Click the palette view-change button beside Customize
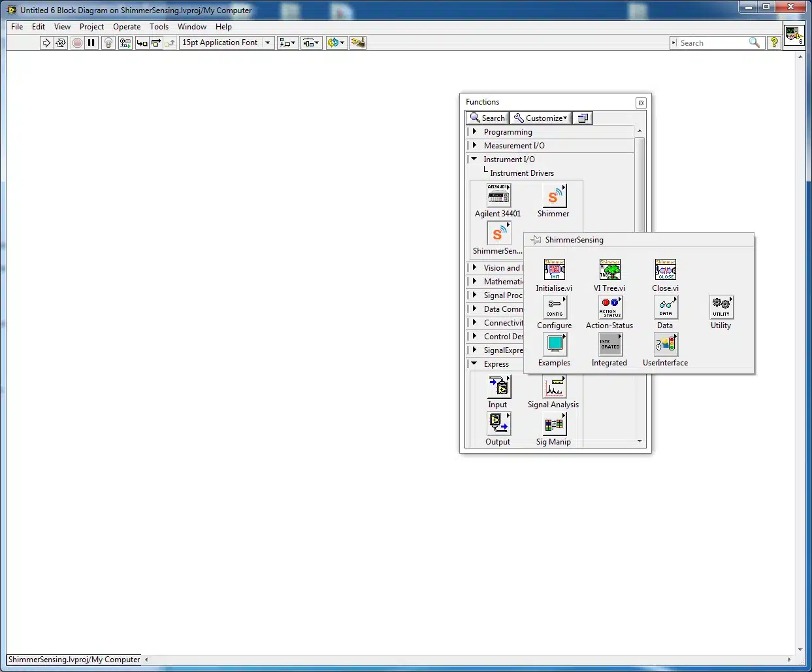The width and height of the screenshot is (812, 672). [x=583, y=118]
